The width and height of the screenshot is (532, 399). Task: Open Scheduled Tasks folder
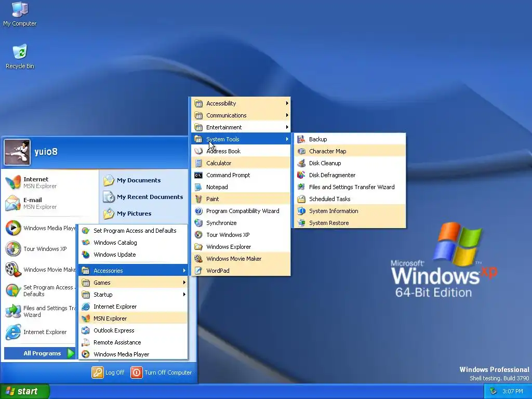tap(350, 199)
